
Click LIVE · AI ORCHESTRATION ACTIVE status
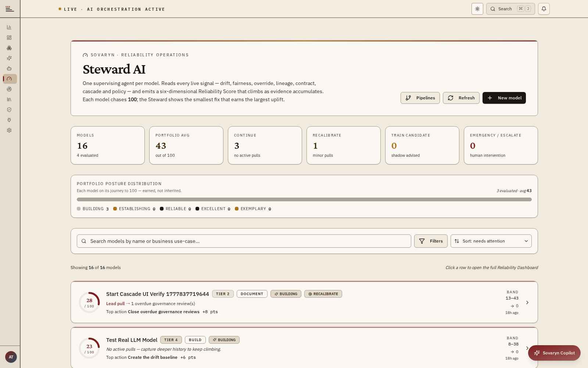[x=112, y=9]
